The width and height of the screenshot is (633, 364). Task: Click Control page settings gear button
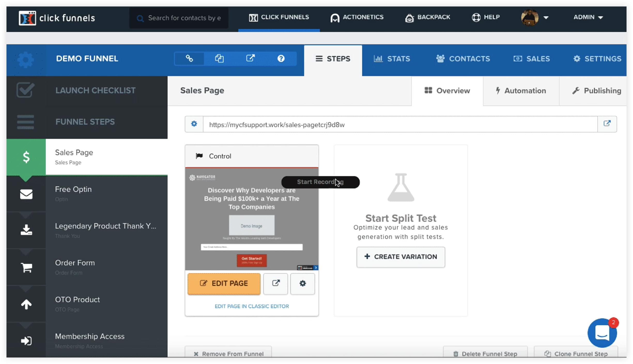[302, 283]
